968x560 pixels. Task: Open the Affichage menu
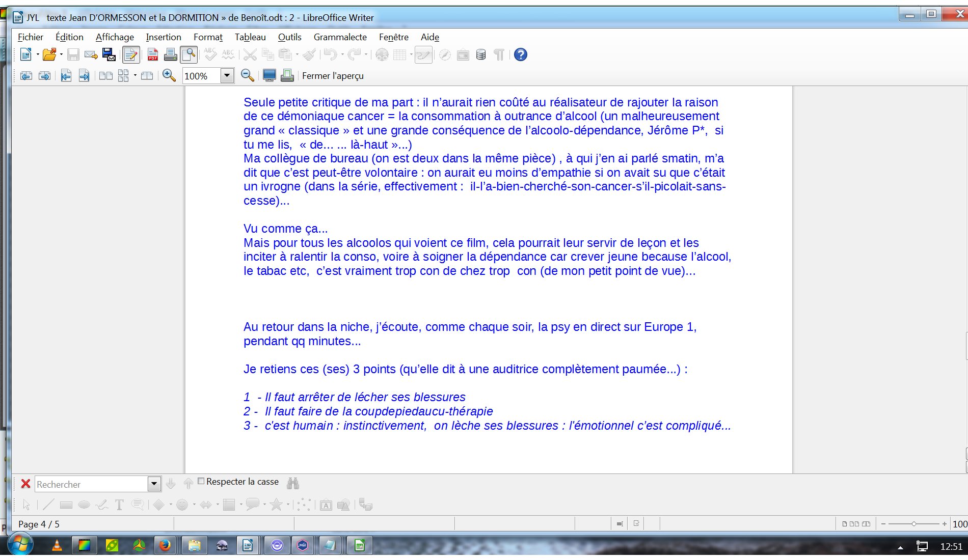pos(115,37)
